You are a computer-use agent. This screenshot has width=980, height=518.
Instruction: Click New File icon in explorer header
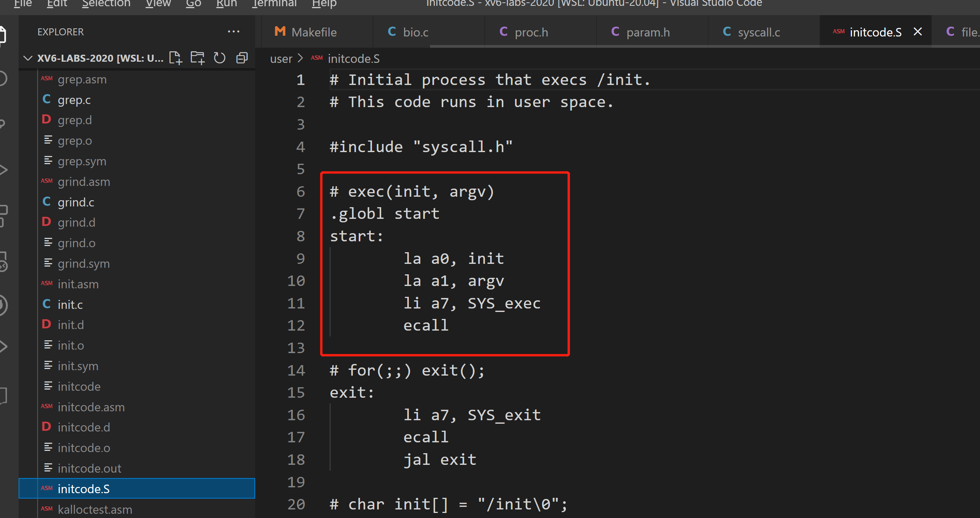[175, 58]
